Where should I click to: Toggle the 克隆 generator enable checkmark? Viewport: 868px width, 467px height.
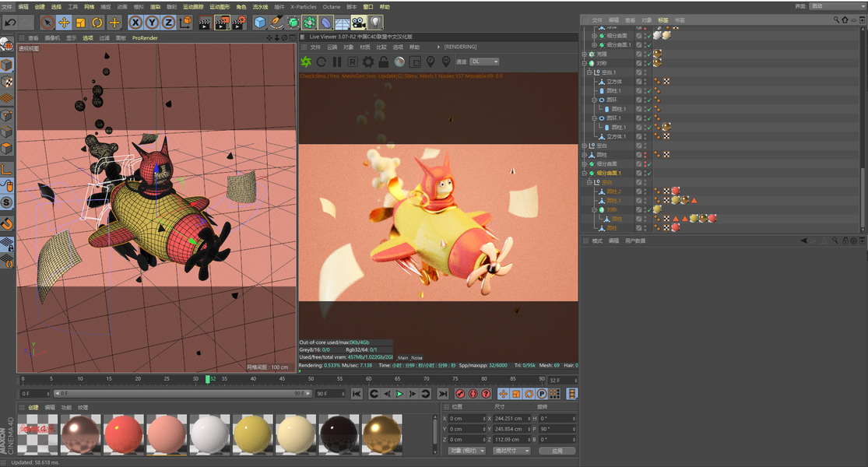click(649, 54)
